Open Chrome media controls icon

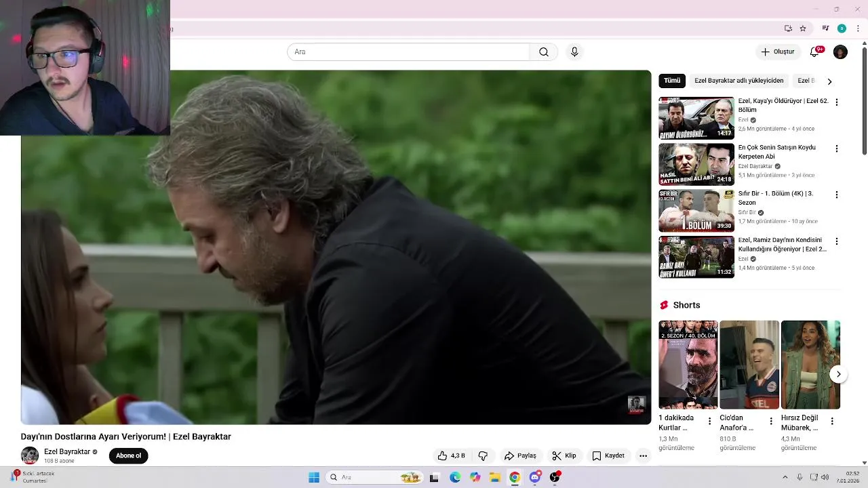coord(825,28)
